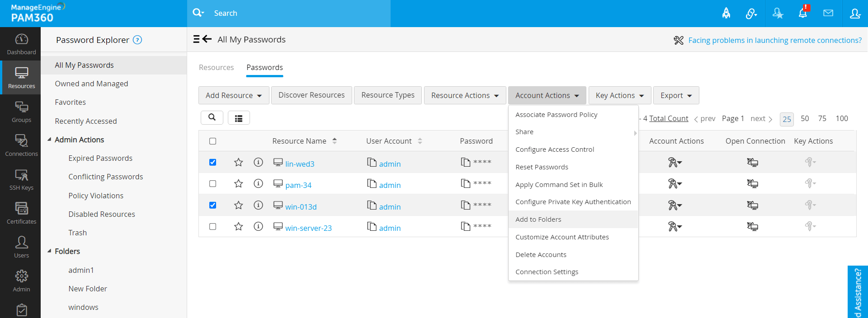Expand the Key Actions dropdown
The height and width of the screenshot is (318, 868).
(x=619, y=95)
